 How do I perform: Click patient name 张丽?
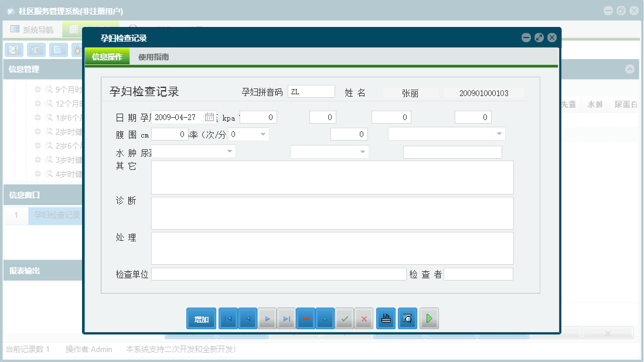click(x=410, y=93)
